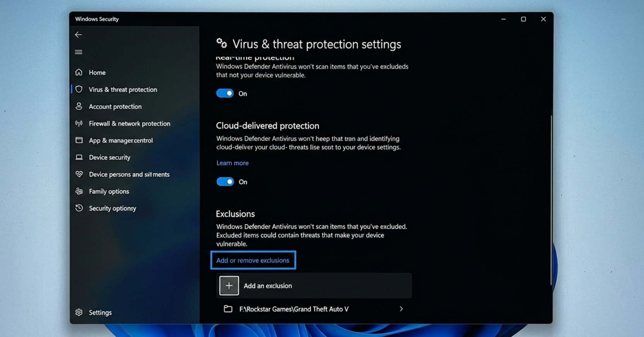Click the Add an exclusion button
The image size is (644, 337).
tap(314, 285)
